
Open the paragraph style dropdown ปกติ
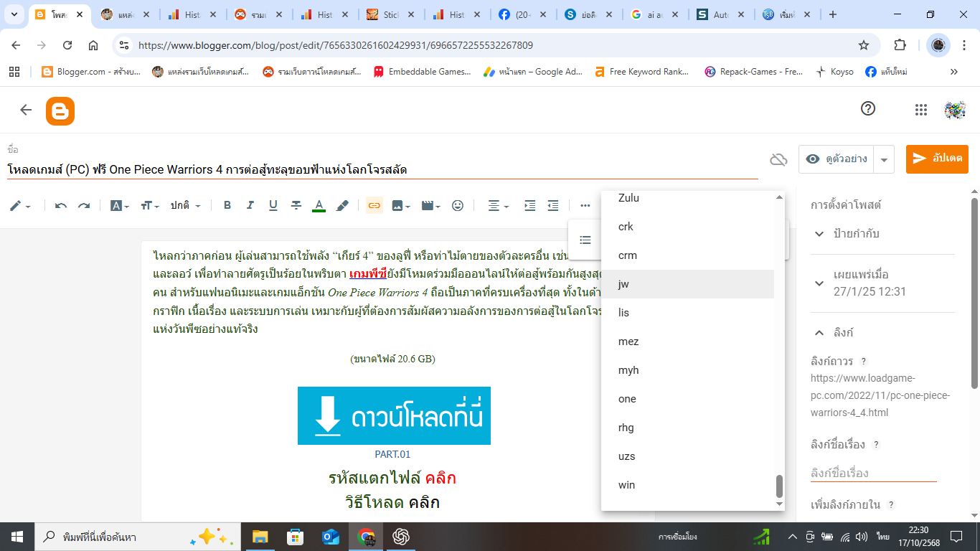coord(185,205)
